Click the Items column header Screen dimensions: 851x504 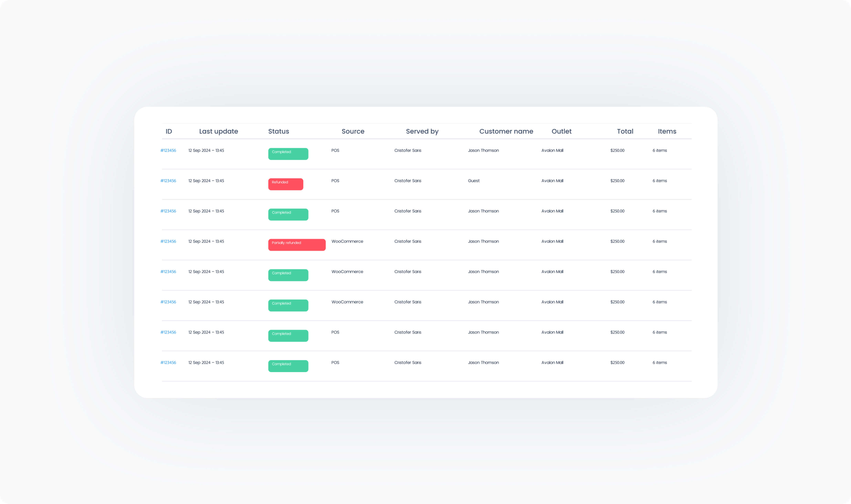(x=667, y=131)
